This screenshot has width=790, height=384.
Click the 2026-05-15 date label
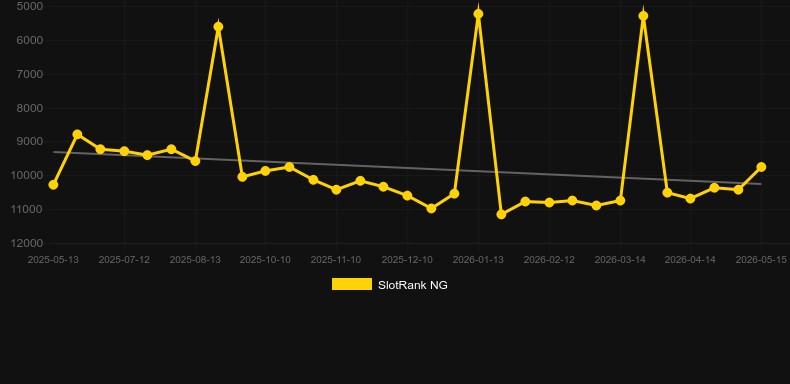pyautogui.click(x=761, y=260)
